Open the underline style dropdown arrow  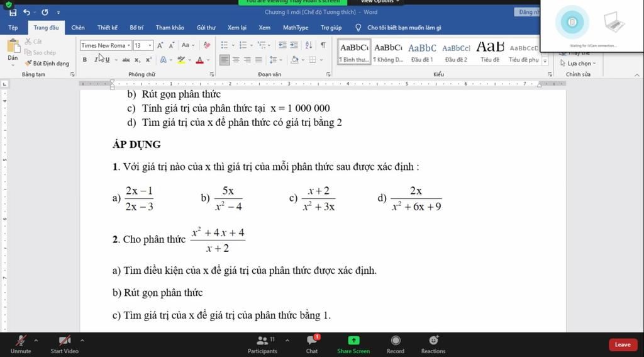click(116, 60)
